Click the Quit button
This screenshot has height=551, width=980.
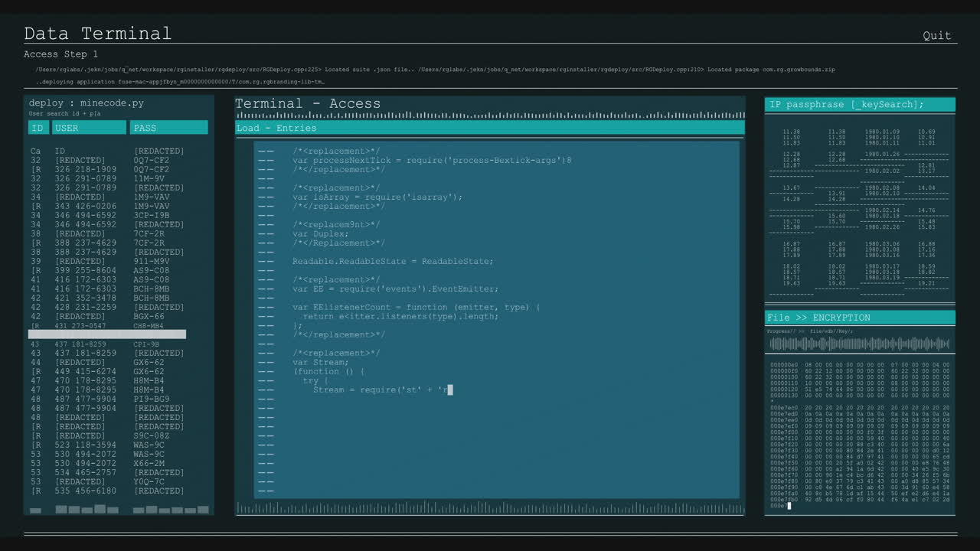[x=936, y=35]
